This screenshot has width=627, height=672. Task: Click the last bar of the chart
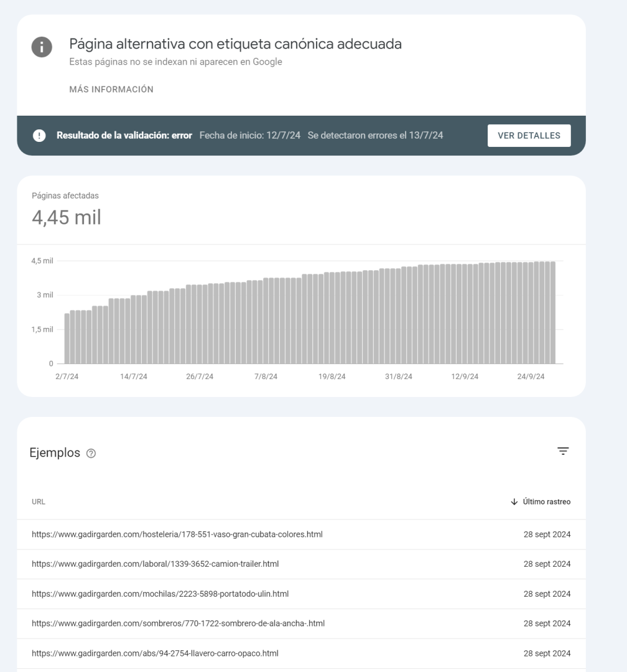[x=553, y=312]
